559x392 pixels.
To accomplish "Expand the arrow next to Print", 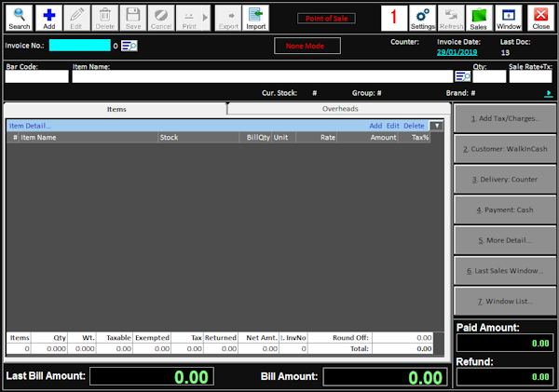I will pyautogui.click(x=206, y=19).
